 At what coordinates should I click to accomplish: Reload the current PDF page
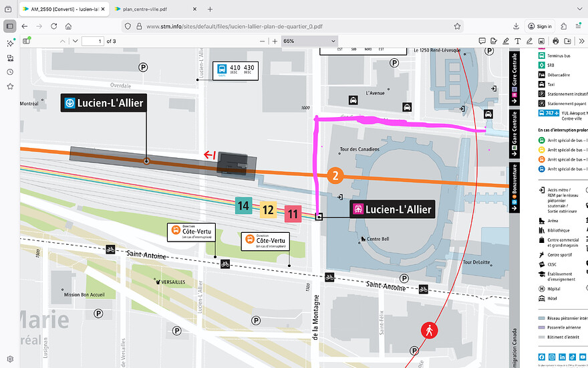pyautogui.click(x=53, y=26)
